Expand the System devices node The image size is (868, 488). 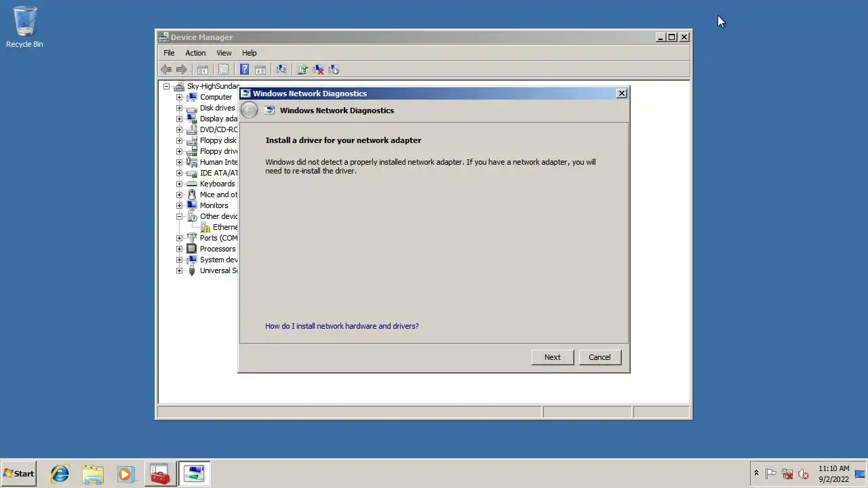click(x=179, y=260)
